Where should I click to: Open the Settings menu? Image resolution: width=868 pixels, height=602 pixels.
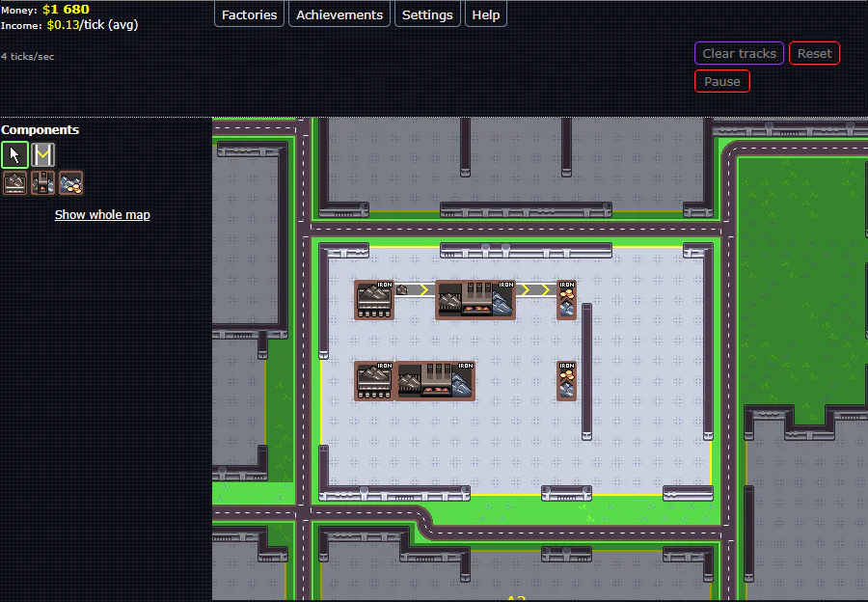point(427,14)
